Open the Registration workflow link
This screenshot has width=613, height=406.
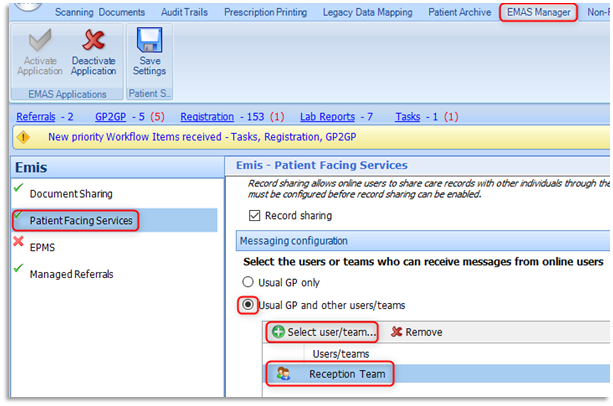207,117
